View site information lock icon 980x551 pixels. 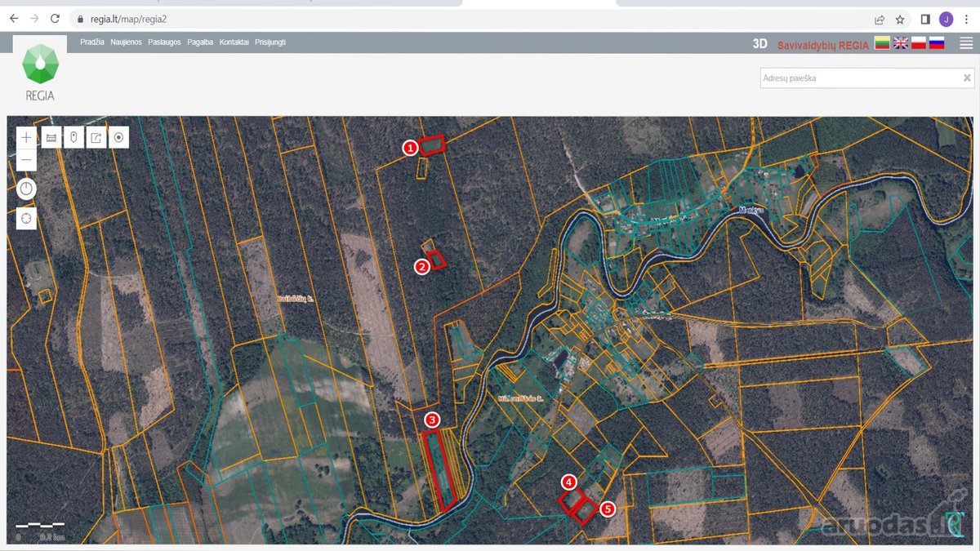80,19
